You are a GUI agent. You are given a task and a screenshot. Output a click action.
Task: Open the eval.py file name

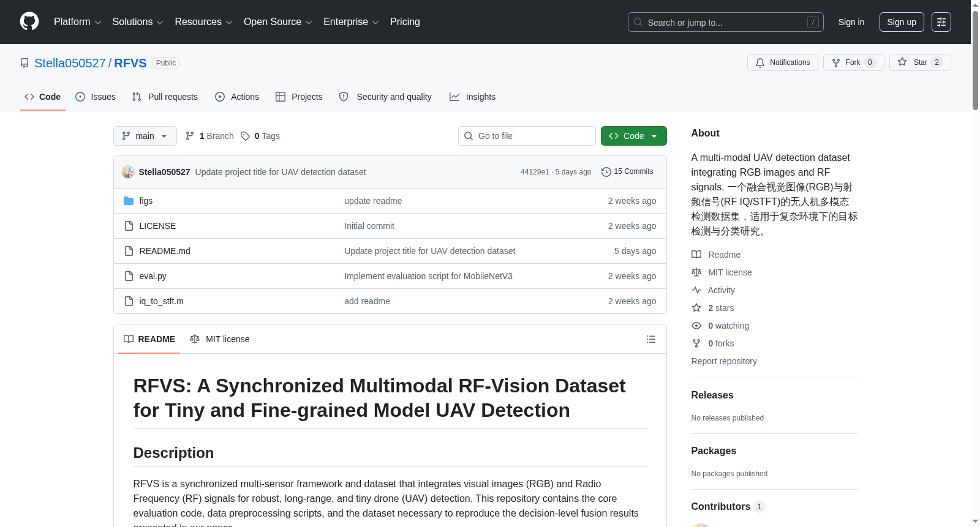point(153,276)
